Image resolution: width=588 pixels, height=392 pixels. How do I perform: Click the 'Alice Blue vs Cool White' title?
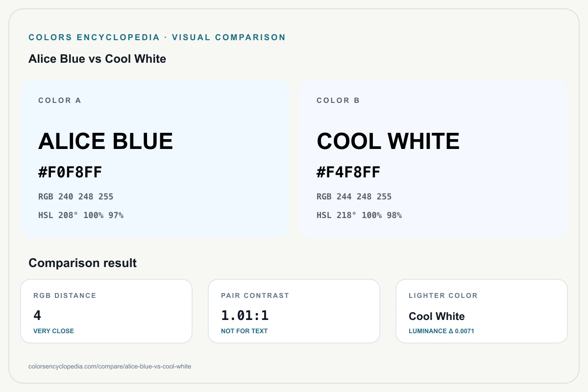[x=98, y=59]
